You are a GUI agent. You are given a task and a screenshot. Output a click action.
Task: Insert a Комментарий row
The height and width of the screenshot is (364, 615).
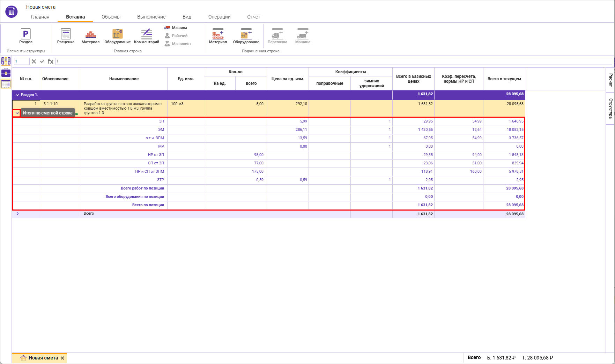tap(147, 36)
